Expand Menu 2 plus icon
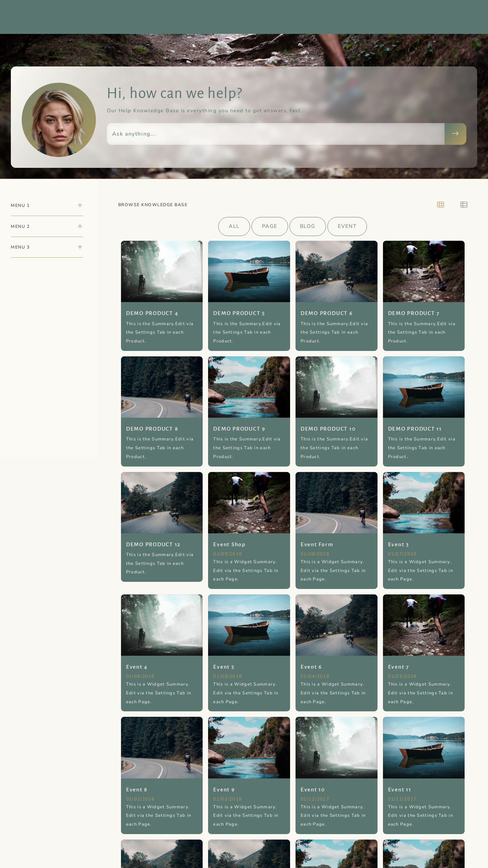 (80, 226)
